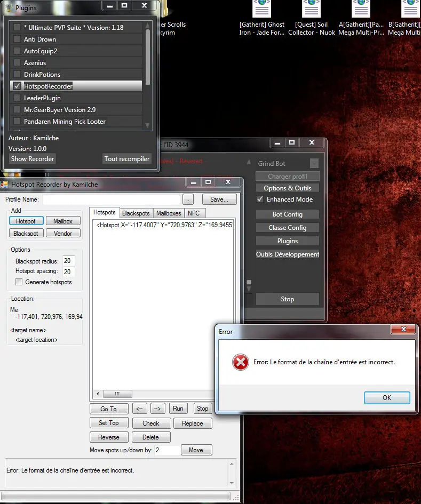Click the browse '..' button beside Profile Name
Viewport: 421px width, 504px height.
tap(188, 199)
